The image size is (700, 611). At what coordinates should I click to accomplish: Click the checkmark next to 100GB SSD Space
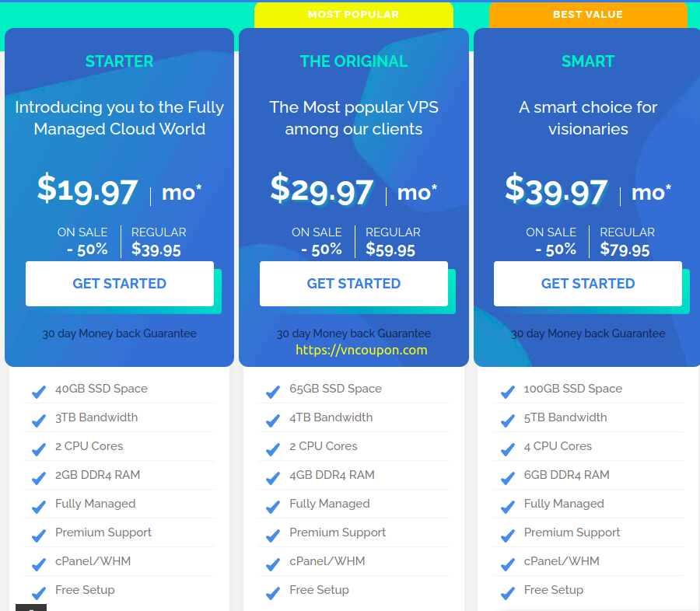click(508, 392)
